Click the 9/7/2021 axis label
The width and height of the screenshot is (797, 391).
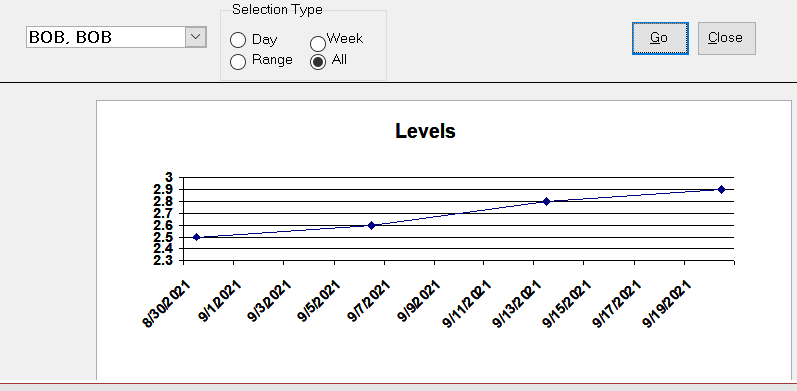pyautogui.click(x=369, y=302)
